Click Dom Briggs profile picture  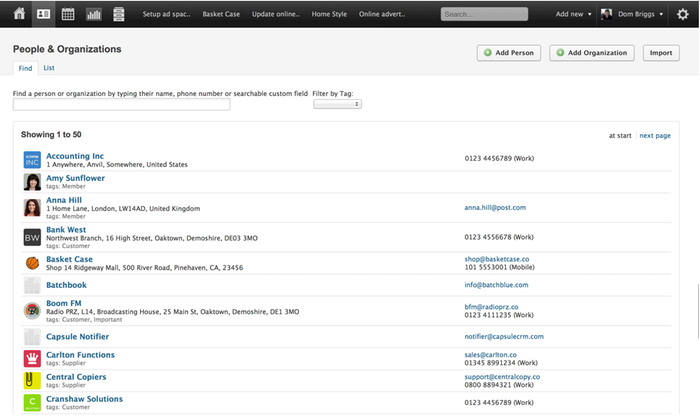[606, 14]
